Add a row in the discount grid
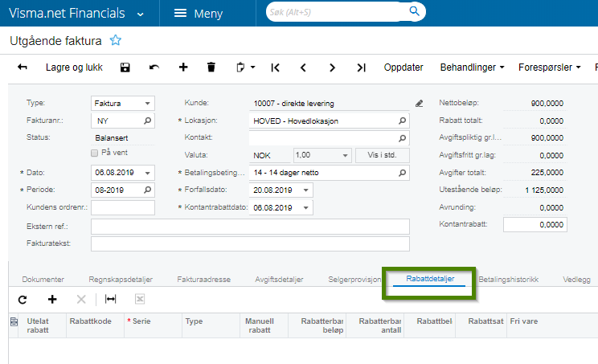This screenshot has width=598, height=364. tap(52, 299)
